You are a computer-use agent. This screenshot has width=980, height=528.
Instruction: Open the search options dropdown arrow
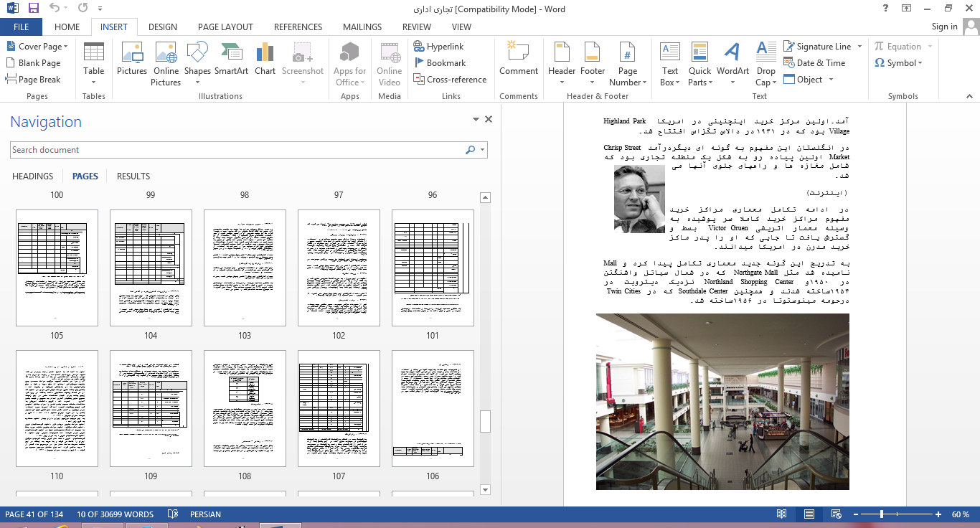click(483, 150)
